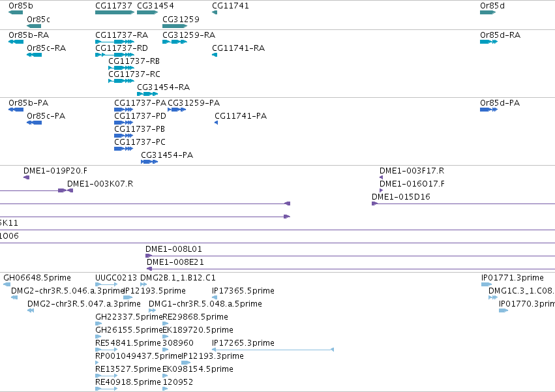This screenshot has height=392, width=555.
Task: Click the Or85c gene label
Action: click(38, 19)
